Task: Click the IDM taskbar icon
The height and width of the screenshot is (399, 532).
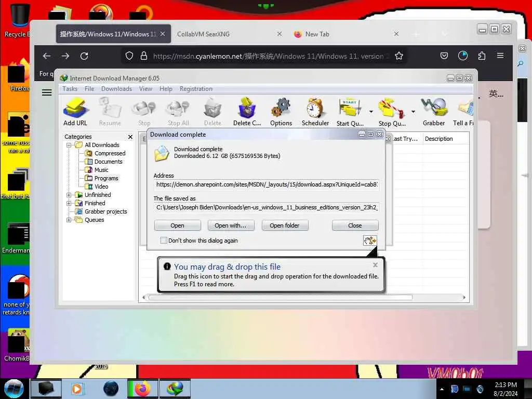Action: pyautogui.click(x=175, y=389)
